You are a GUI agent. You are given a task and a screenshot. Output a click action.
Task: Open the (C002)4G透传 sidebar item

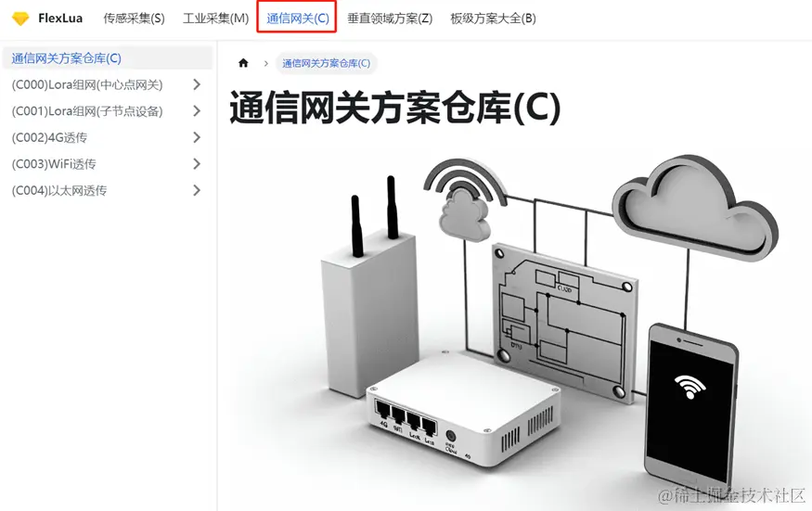(49, 137)
